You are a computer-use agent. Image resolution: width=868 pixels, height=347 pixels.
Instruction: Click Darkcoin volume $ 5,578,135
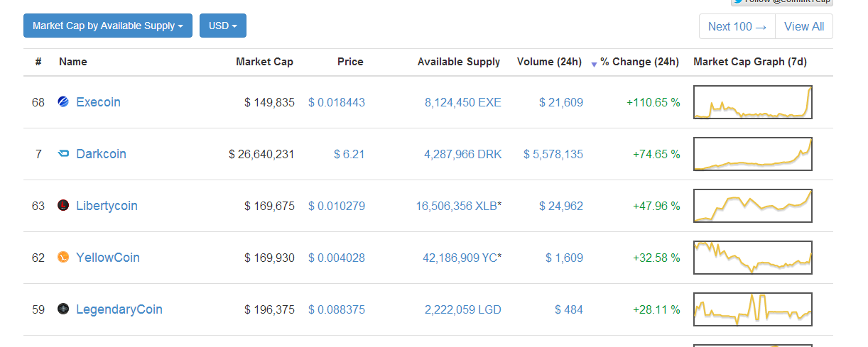553,154
